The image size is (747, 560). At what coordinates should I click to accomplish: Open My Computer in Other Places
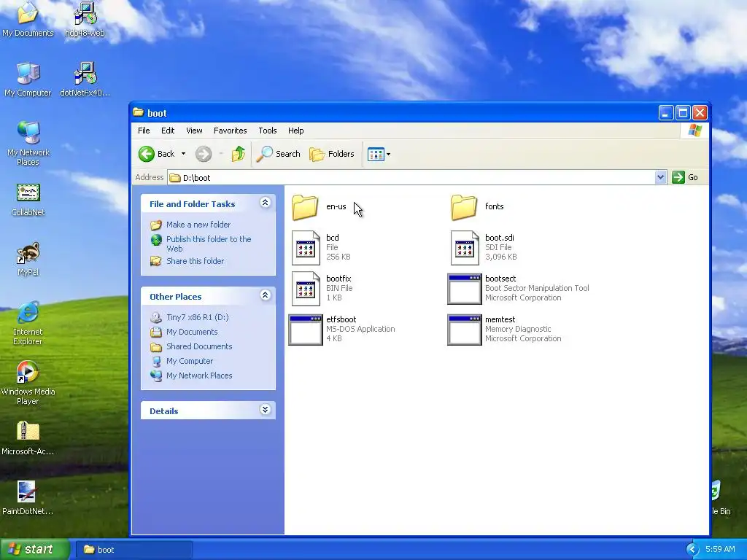(190, 361)
